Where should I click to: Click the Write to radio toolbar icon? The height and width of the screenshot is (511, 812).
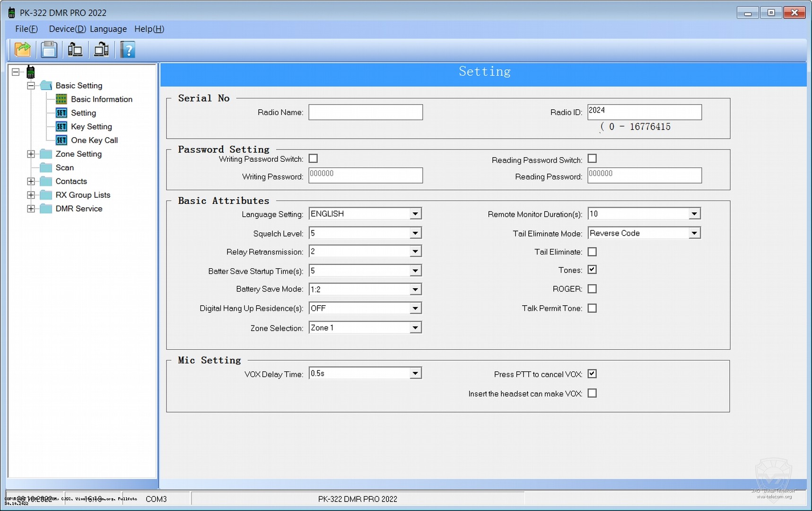click(101, 50)
